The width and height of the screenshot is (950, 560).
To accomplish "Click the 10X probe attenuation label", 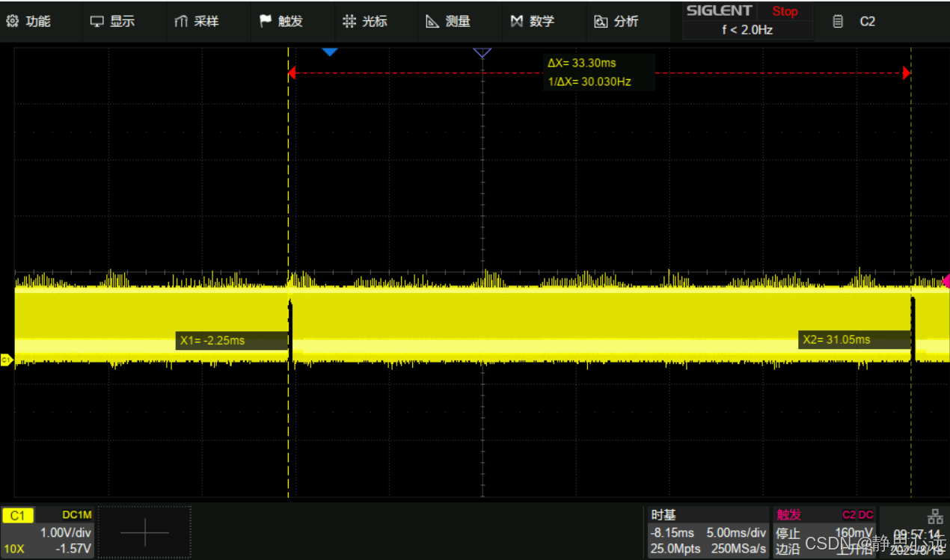I will click(14, 549).
